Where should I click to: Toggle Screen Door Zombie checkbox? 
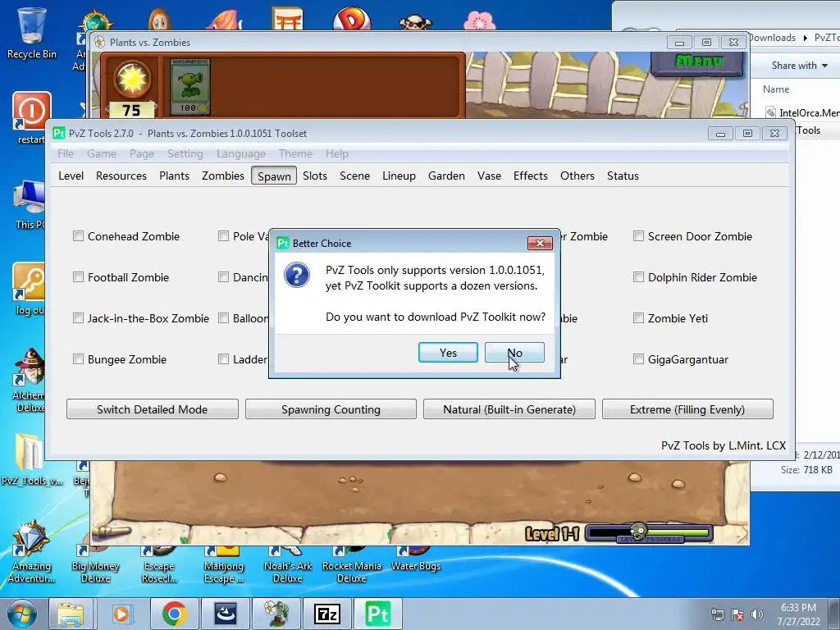[x=638, y=235]
